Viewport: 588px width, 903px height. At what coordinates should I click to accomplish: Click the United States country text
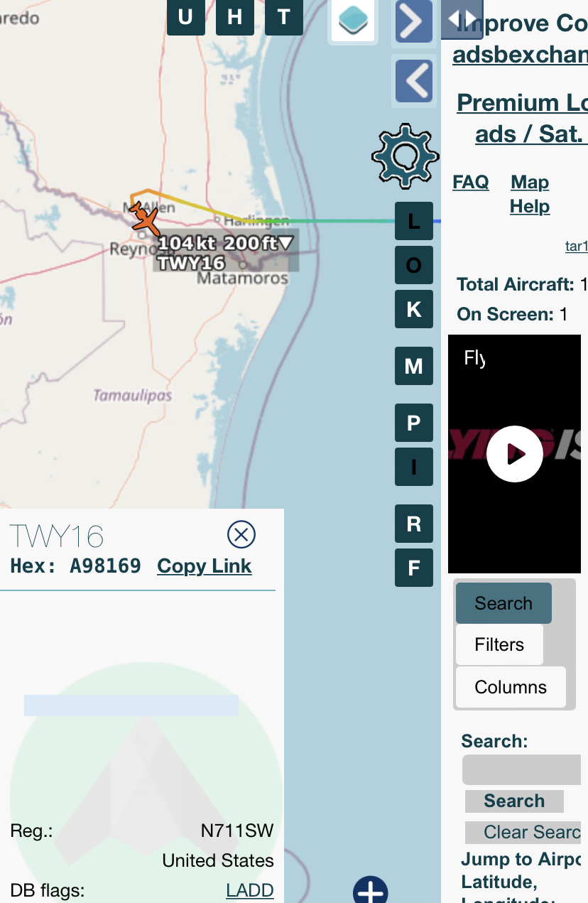point(218,860)
